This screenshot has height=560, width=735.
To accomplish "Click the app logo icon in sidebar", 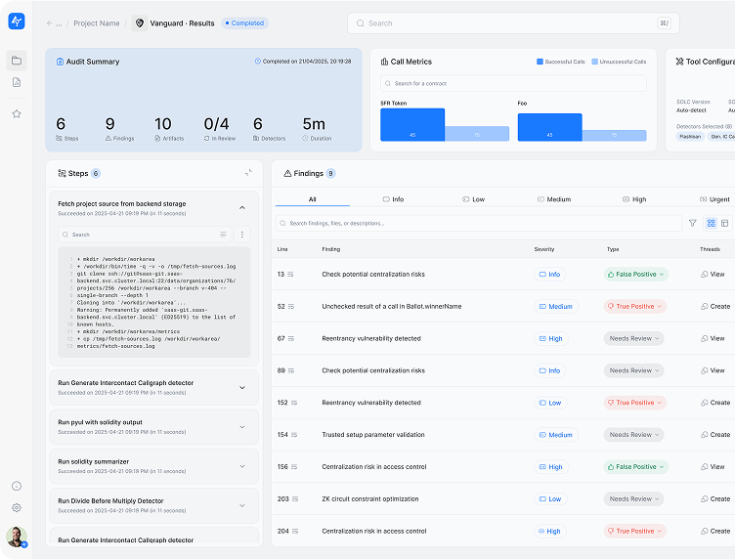I will (17, 22).
